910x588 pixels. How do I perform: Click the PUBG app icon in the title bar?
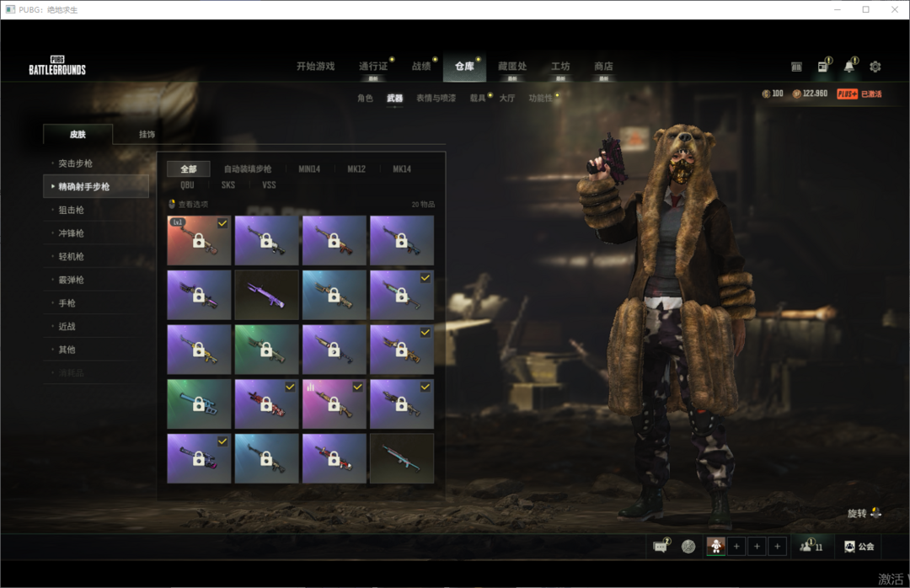[10, 9]
